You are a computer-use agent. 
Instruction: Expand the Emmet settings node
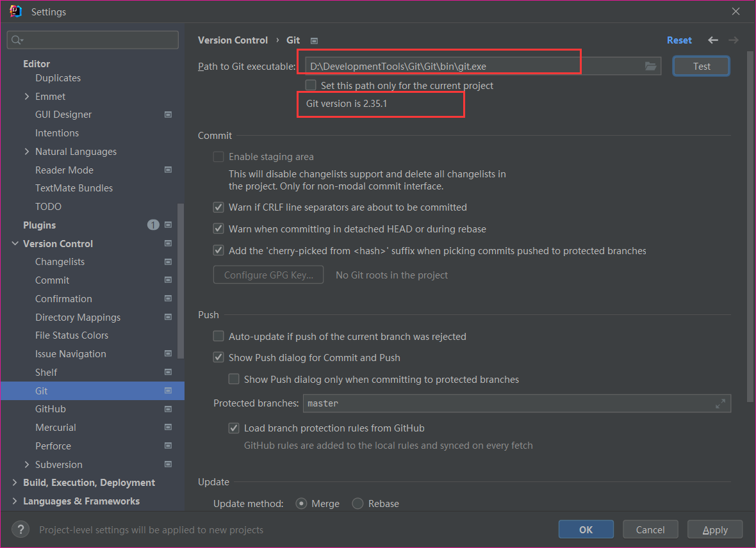(x=26, y=97)
